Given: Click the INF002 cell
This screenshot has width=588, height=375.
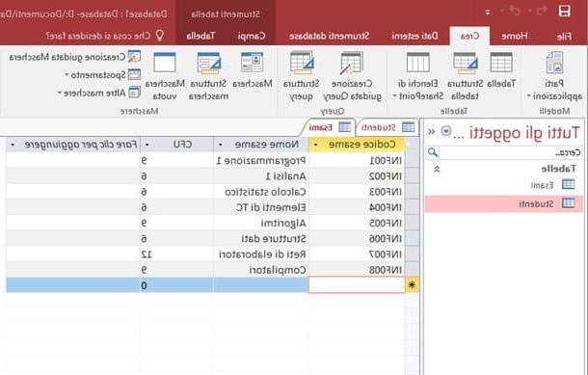Looking at the screenshot, I should [x=357, y=176].
